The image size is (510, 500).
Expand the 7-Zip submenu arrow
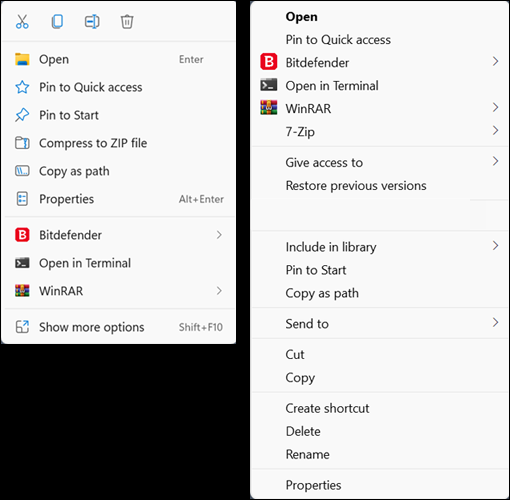[495, 130]
